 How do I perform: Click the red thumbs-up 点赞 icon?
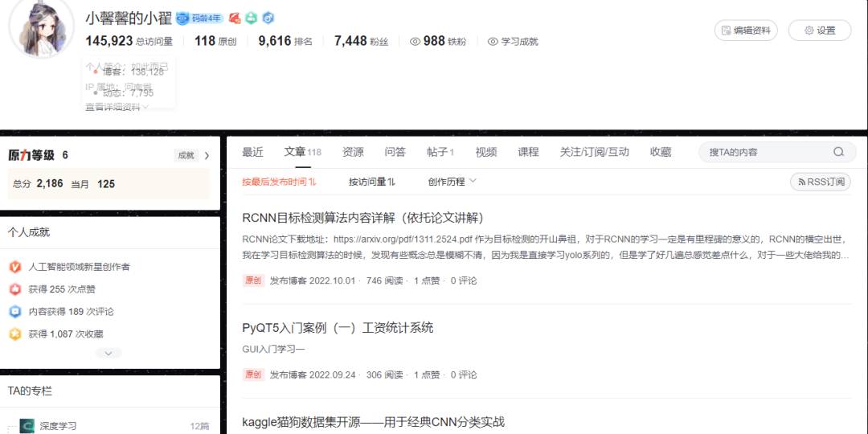click(x=15, y=289)
